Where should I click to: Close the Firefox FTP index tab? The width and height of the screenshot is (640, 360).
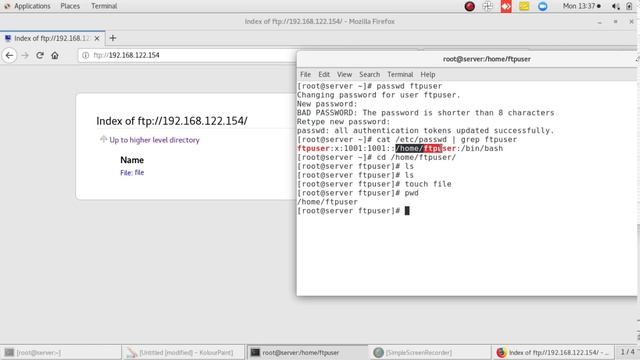97,38
